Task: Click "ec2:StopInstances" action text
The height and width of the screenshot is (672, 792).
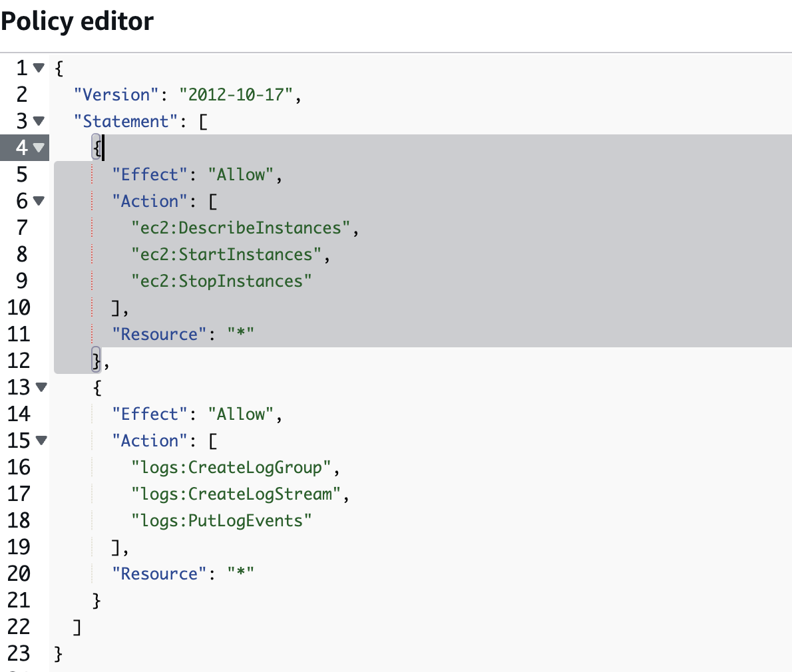Action: [x=221, y=281]
